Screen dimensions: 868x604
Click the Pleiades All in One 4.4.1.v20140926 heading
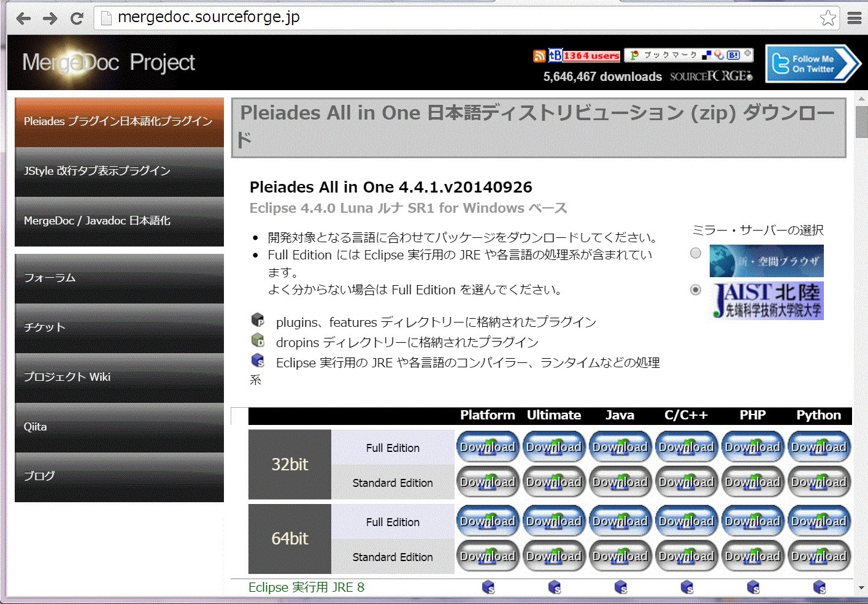coord(391,187)
